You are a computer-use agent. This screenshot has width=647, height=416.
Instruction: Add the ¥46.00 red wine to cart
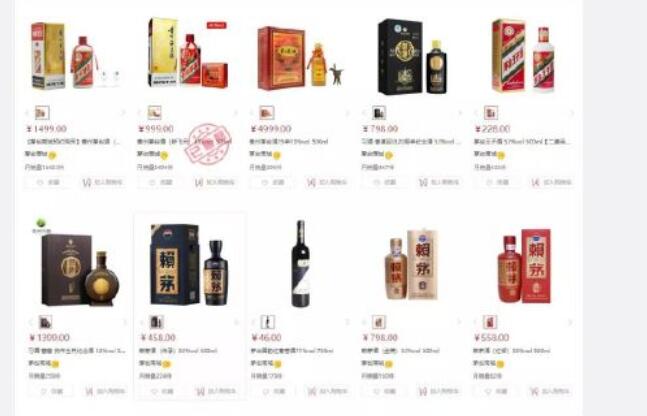[x=328, y=391]
